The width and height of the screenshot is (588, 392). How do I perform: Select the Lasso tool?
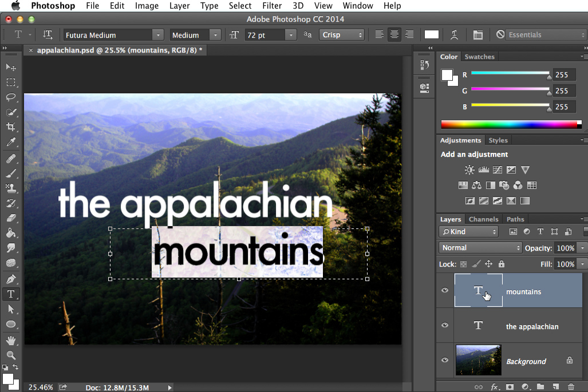(10, 97)
